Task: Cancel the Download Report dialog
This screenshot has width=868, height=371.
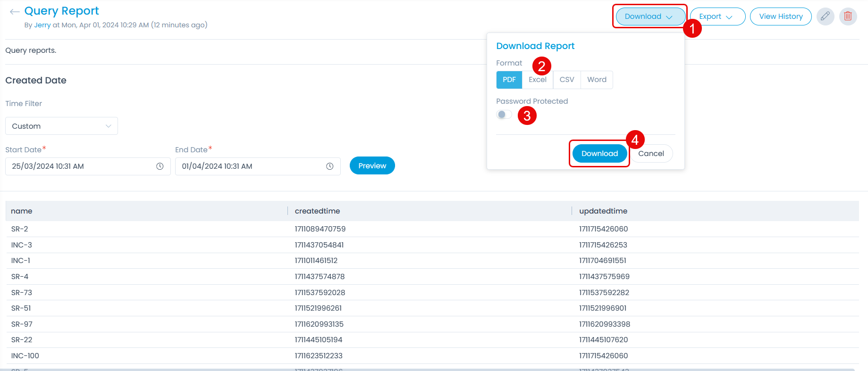Action: tap(651, 154)
